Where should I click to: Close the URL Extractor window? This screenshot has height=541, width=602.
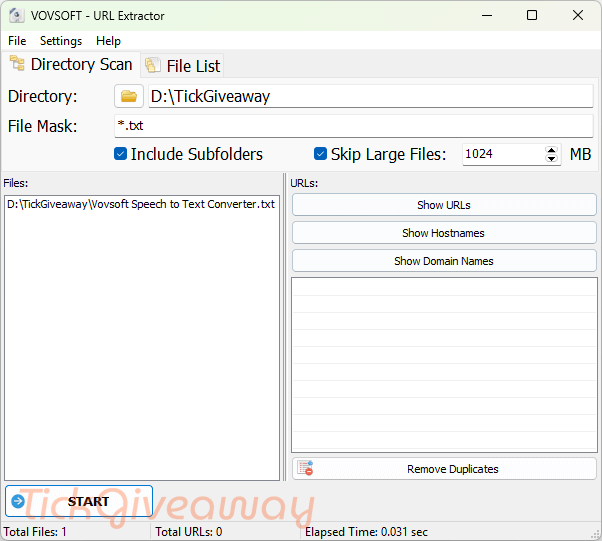click(x=578, y=15)
